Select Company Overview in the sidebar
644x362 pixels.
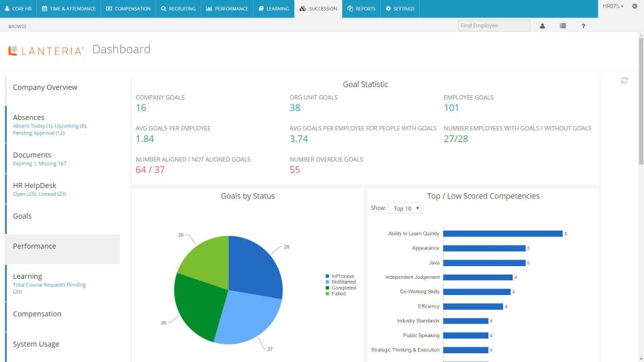[45, 87]
